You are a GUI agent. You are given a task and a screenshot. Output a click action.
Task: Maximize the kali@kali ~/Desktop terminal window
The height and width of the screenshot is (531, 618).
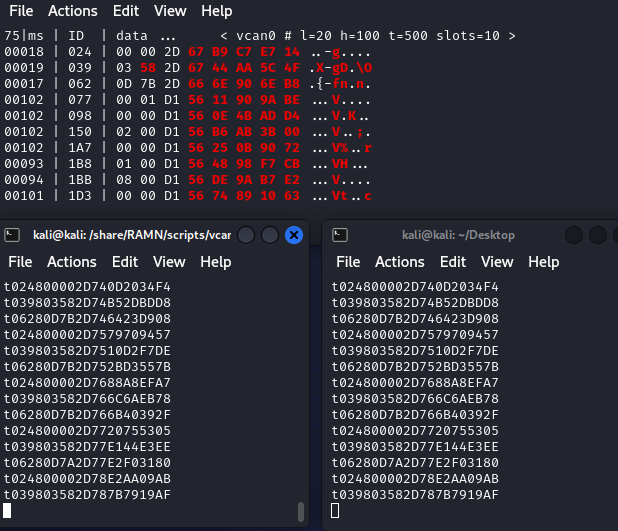[597, 235]
